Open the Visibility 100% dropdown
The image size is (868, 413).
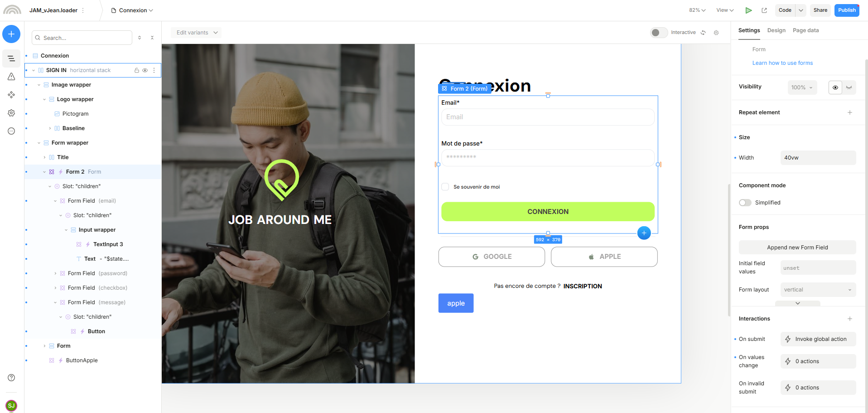(x=802, y=87)
